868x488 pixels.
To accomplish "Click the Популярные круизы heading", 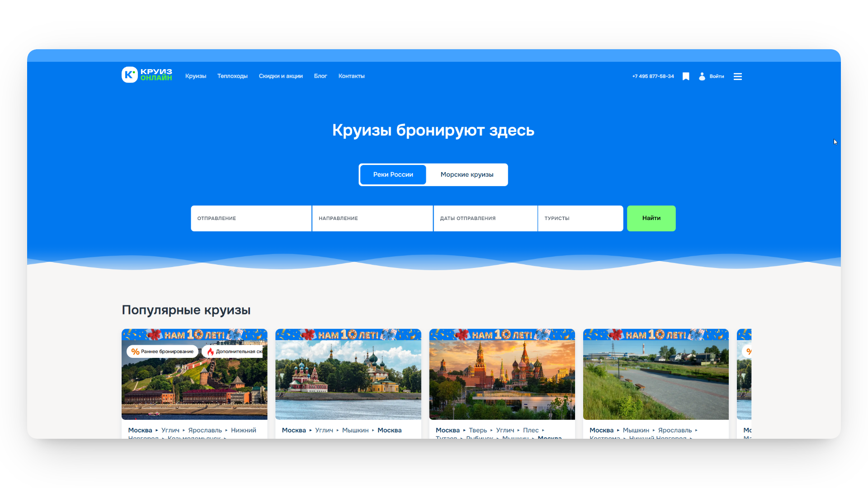I will (186, 310).
